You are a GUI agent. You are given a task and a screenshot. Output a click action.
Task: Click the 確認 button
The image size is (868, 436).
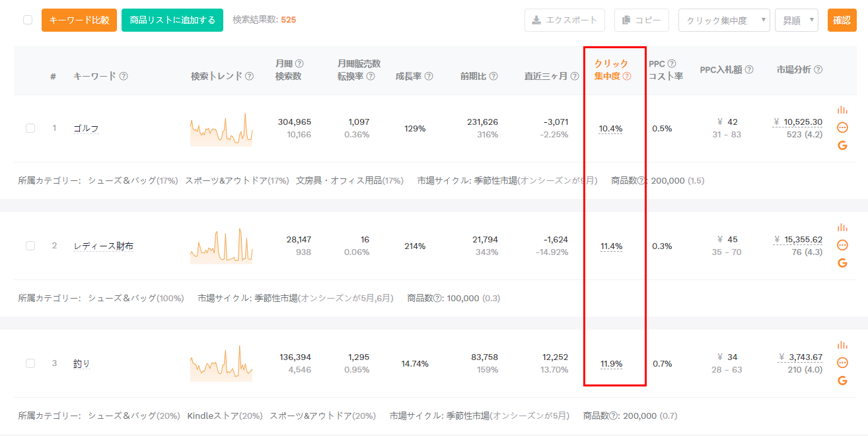842,20
